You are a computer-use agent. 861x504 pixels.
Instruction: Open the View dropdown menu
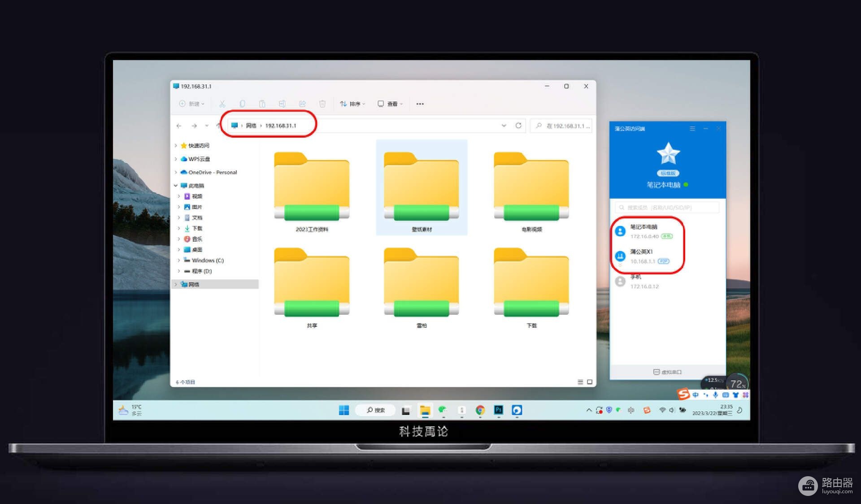(x=390, y=104)
